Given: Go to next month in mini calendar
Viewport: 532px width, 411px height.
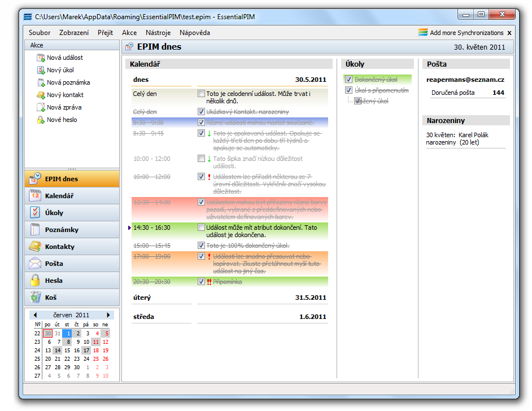Looking at the screenshot, I should (x=108, y=315).
